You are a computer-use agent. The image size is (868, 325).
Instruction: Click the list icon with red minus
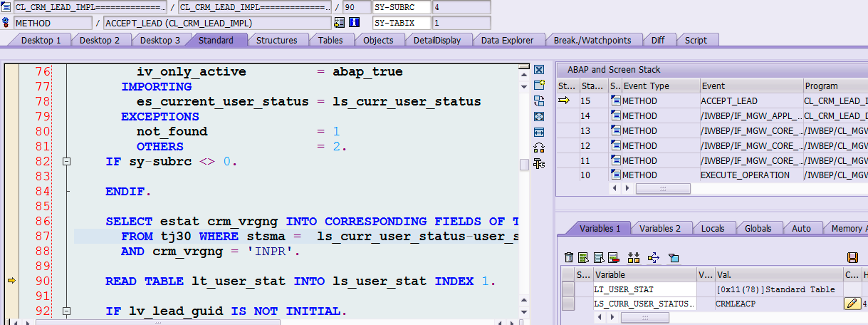point(612,257)
